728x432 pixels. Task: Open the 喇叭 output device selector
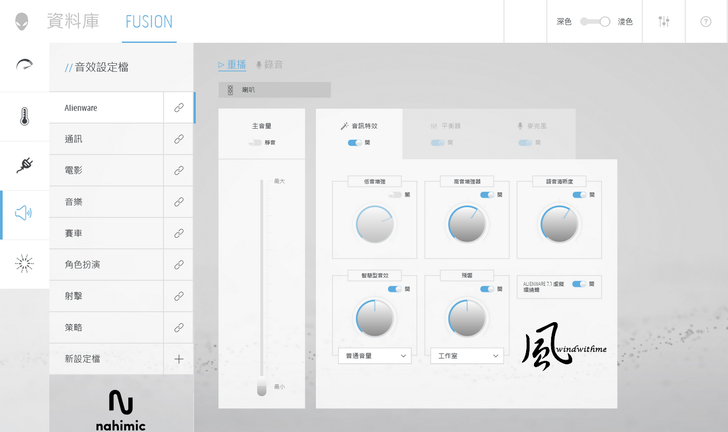pos(275,90)
